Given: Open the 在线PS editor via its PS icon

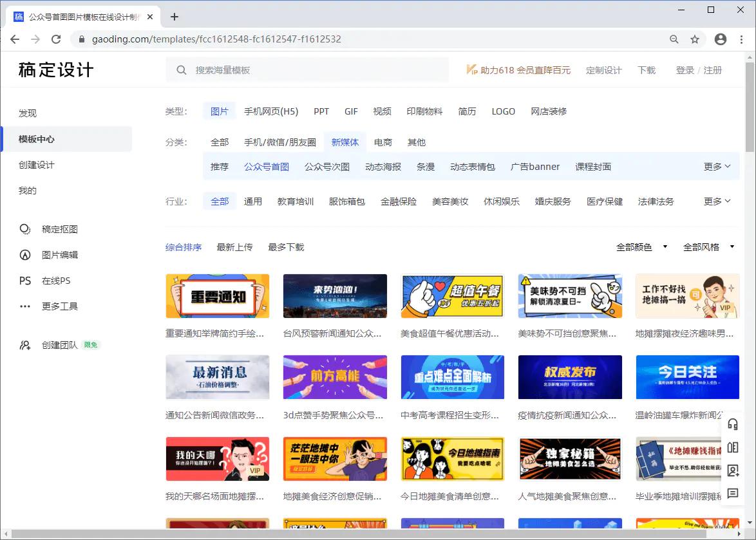Looking at the screenshot, I should [25, 281].
